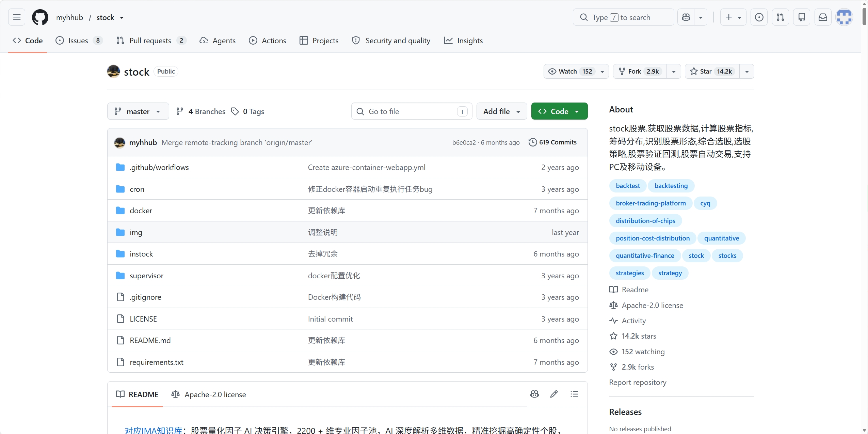The height and width of the screenshot is (434, 868).
Task: Open the docker folder
Action: click(141, 211)
